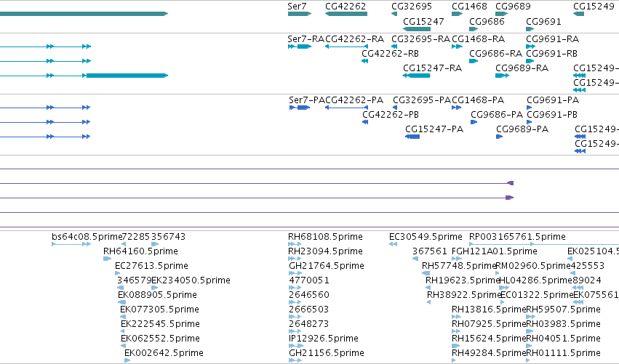Click EST FGH121A01.5prime
Viewport: 619px width, 364px height.
(494, 251)
